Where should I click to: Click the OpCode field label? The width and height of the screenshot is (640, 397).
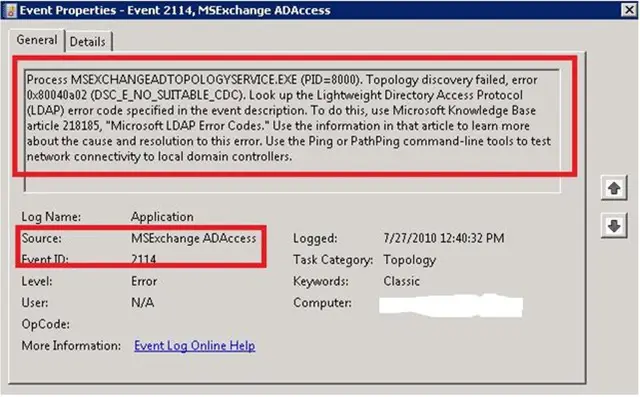(45, 324)
